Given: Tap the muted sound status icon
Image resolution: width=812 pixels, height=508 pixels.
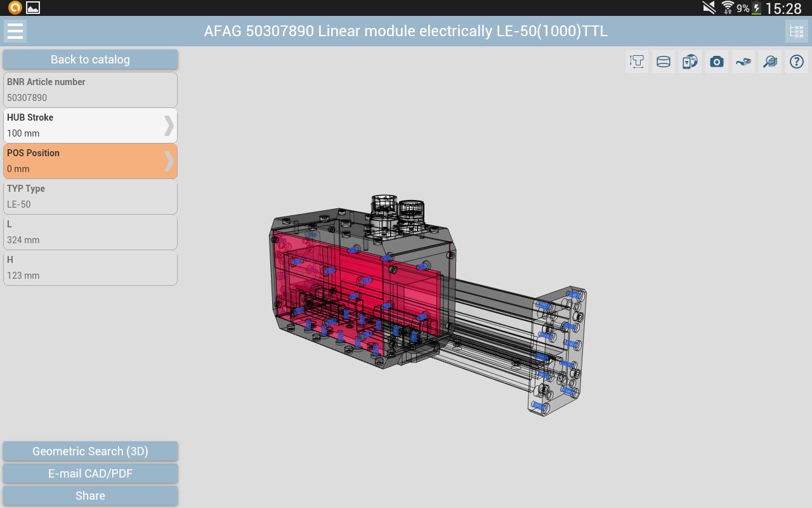Looking at the screenshot, I should [709, 8].
